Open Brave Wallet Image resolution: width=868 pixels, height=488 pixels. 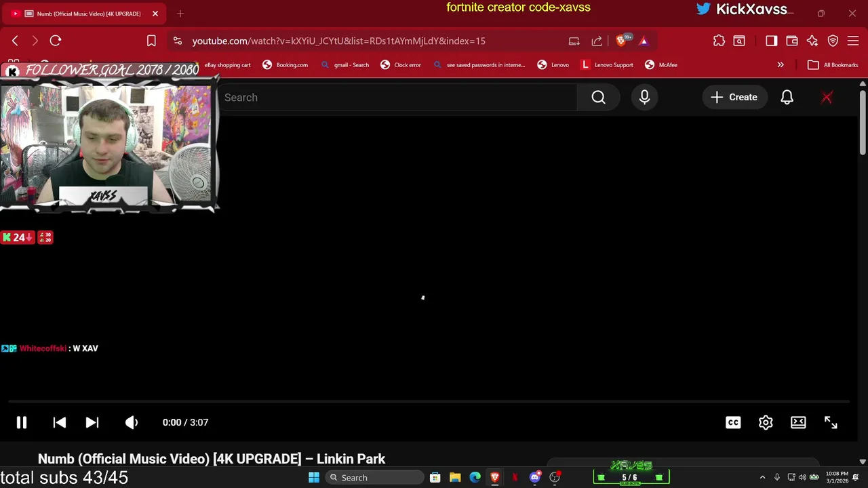click(791, 41)
